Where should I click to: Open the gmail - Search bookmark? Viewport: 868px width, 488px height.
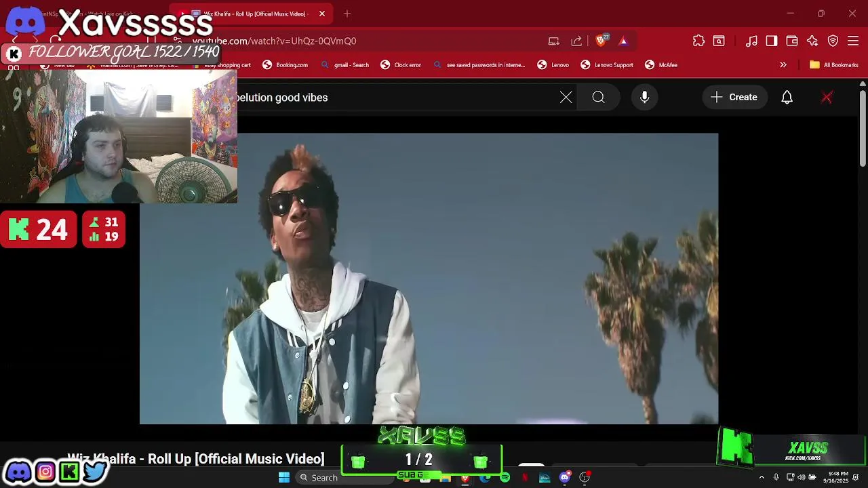click(344, 65)
